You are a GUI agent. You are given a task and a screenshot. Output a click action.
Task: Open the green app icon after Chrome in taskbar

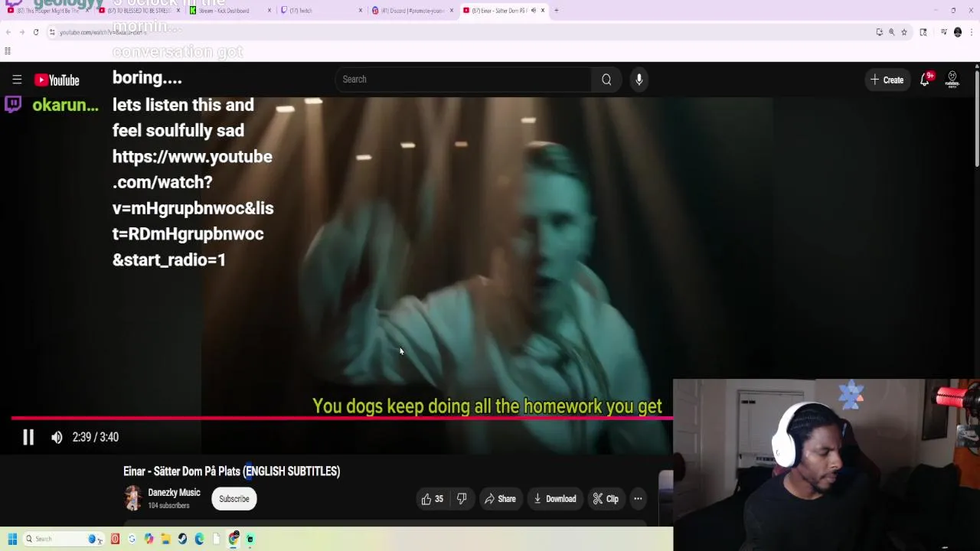pyautogui.click(x=250, y=539)
